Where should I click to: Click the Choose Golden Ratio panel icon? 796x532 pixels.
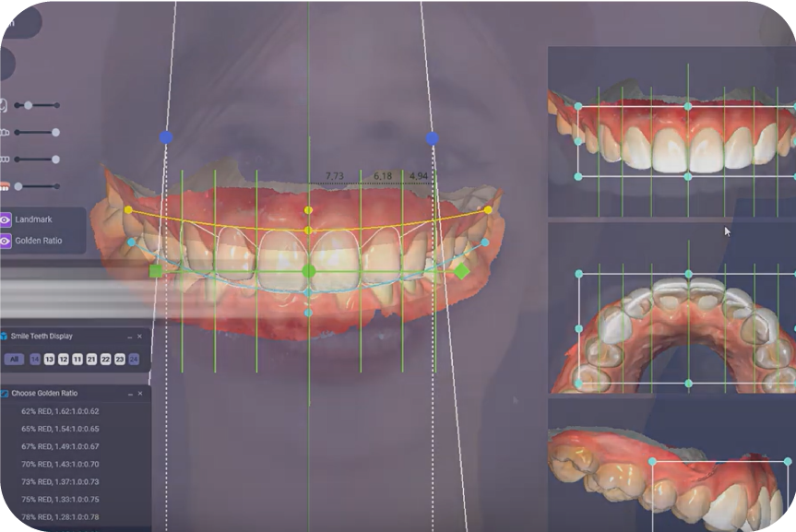pyautogui.click(x=5, y=394)
